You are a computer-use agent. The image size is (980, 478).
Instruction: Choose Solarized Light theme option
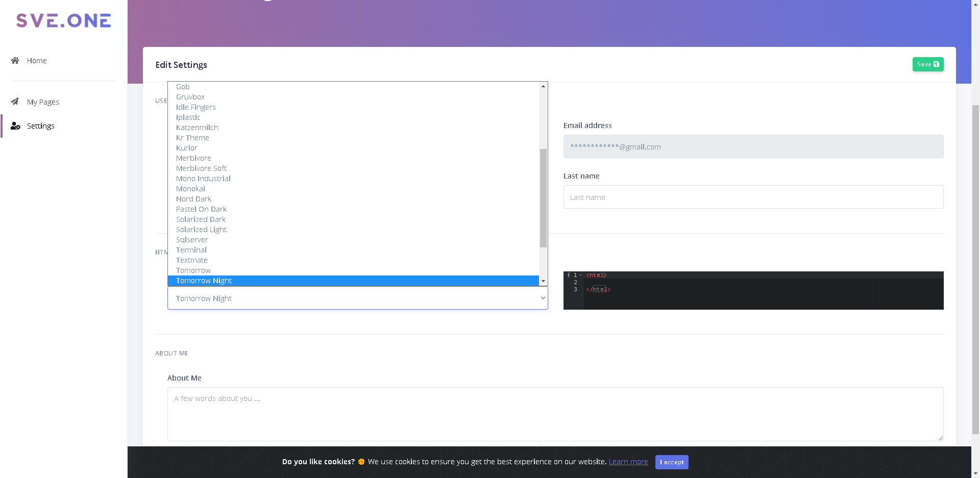pos(353,230)
